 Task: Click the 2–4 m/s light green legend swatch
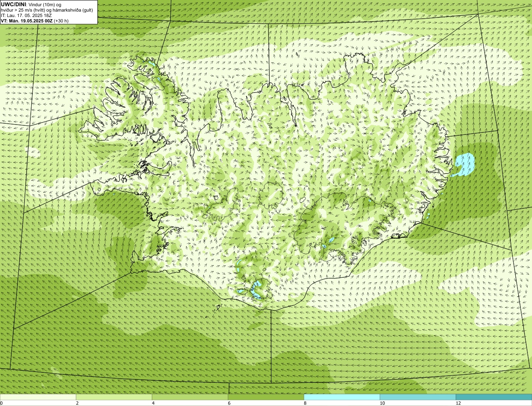pyautogui.click(x=114, y=397)
